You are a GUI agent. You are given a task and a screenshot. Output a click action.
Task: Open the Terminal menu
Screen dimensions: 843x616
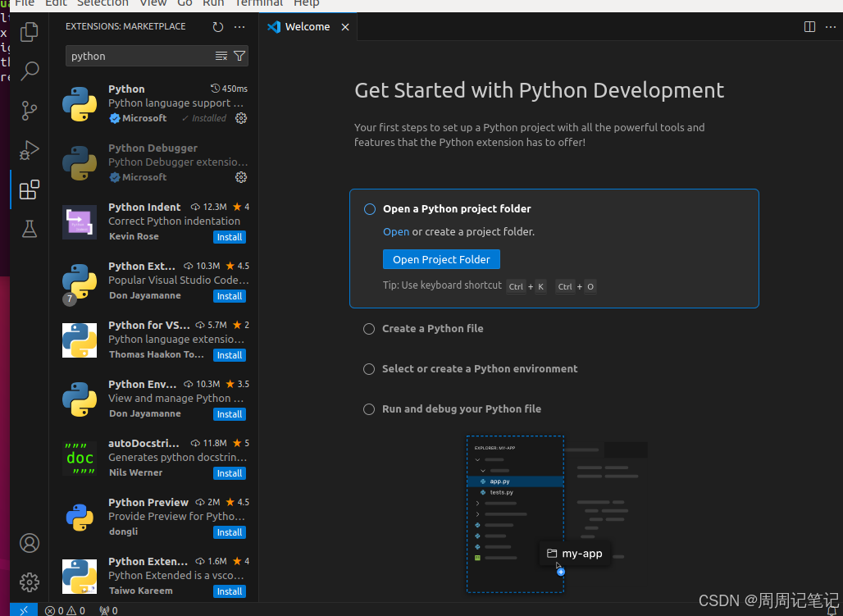tap(258, 3)
